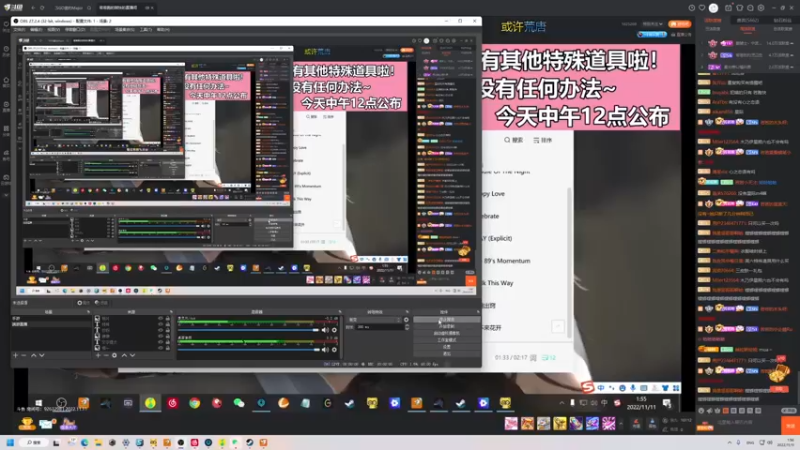Viewport: 800px width, 450px height.
Task: Click user avatar in Douyu header
Action: coord(713,8)
